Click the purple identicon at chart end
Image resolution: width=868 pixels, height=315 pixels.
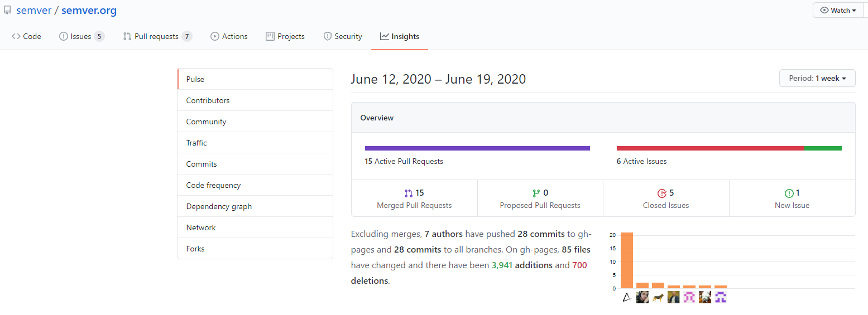721,297
